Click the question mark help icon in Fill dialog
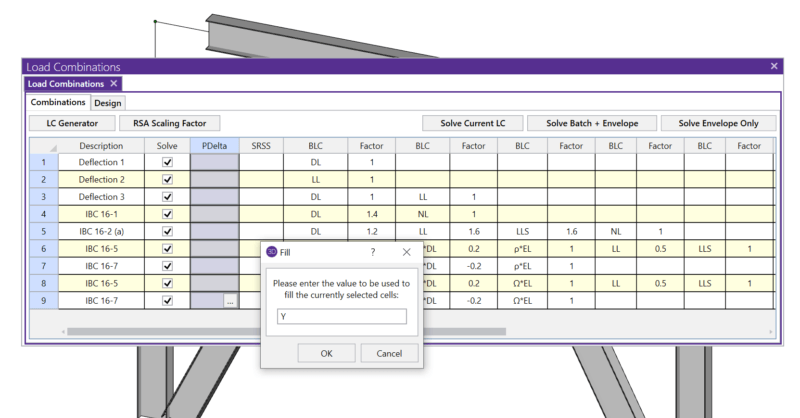This screenshot has width=800, height=418. [372, 254]
